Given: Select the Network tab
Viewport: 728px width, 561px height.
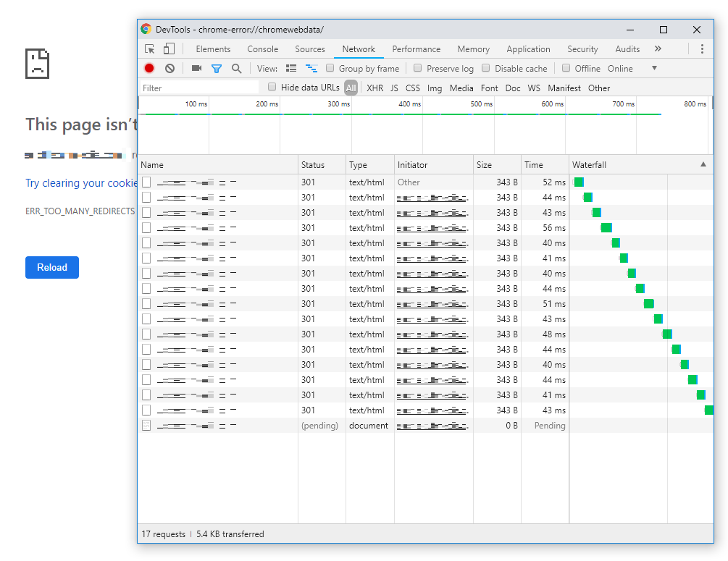Looking at the screenshot, I should click(x=359, y=49).
